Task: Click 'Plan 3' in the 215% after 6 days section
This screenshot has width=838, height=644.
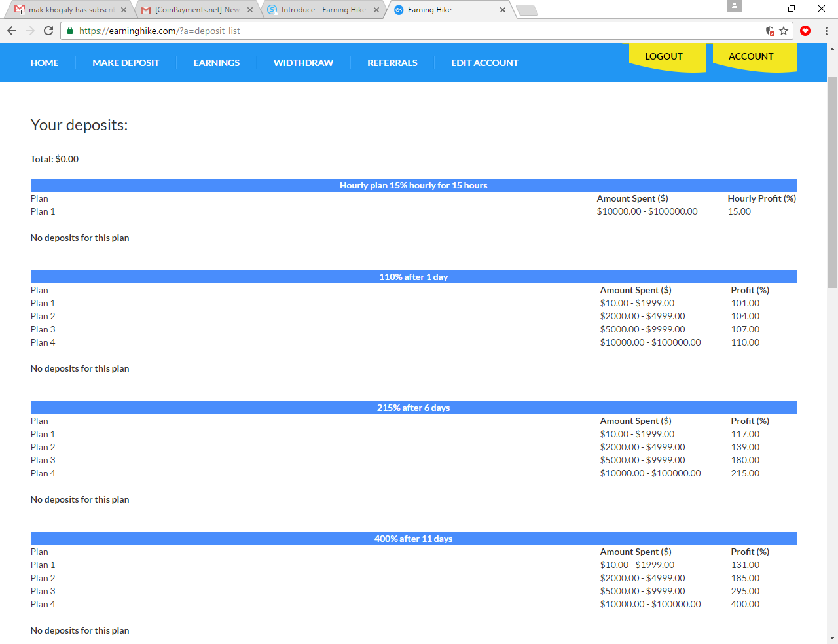Action: 43,460
